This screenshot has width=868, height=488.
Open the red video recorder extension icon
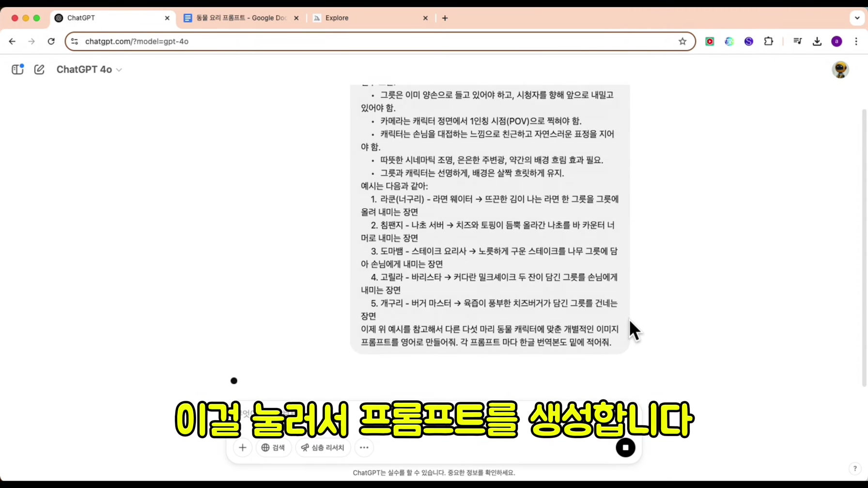(710, 41)
